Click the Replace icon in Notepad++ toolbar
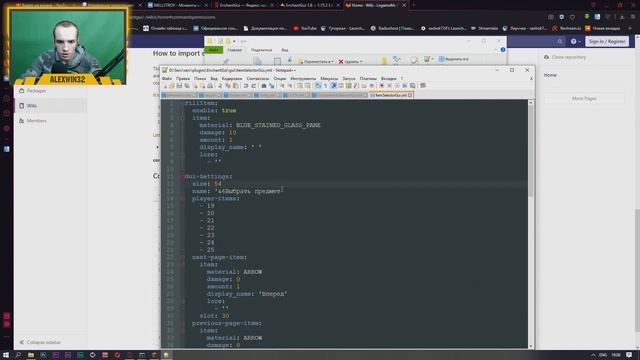This screenshot has height=360, width=640. point(272,86)
